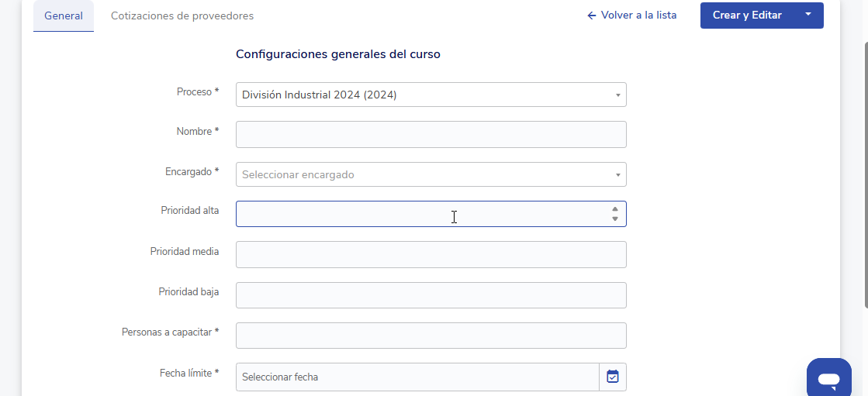This screenshot has width=868, height=396.
Task: Open the Proceso dropdown
Action: [431, 95]
